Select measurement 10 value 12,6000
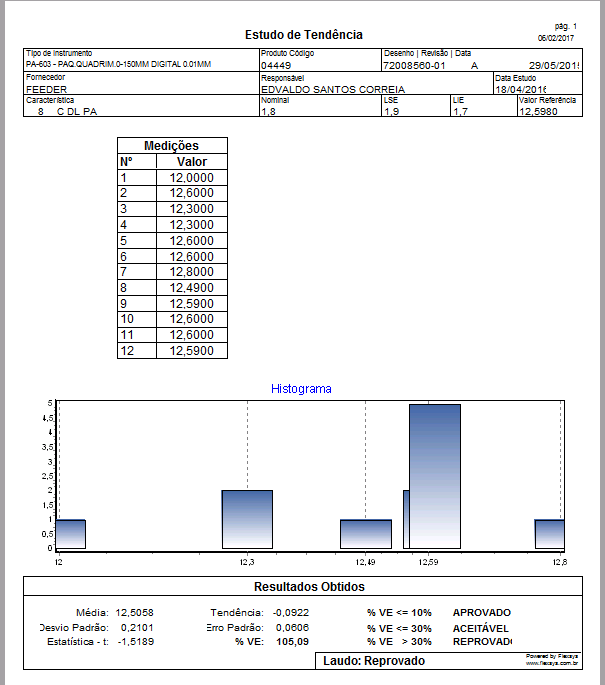605x685 pixels. [192, 319]
